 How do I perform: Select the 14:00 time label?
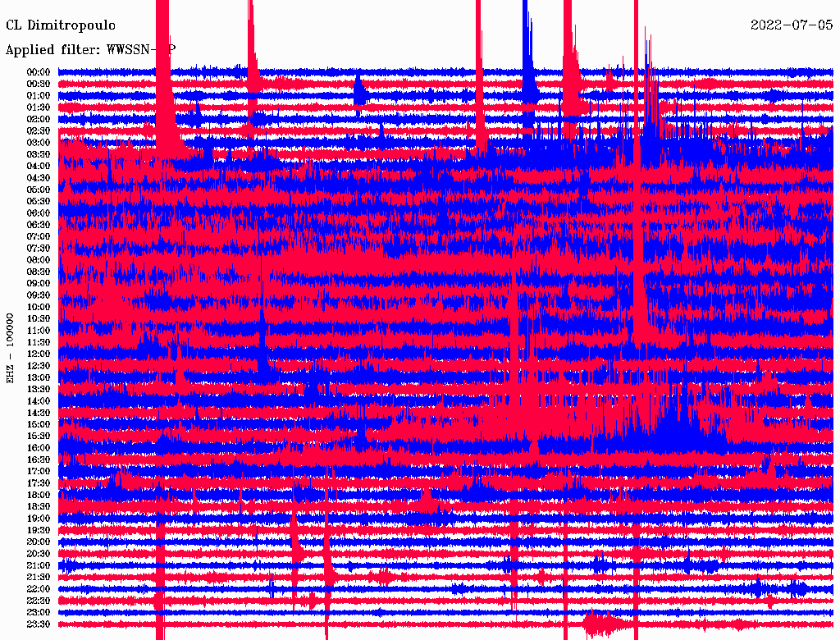coord(39,401)
